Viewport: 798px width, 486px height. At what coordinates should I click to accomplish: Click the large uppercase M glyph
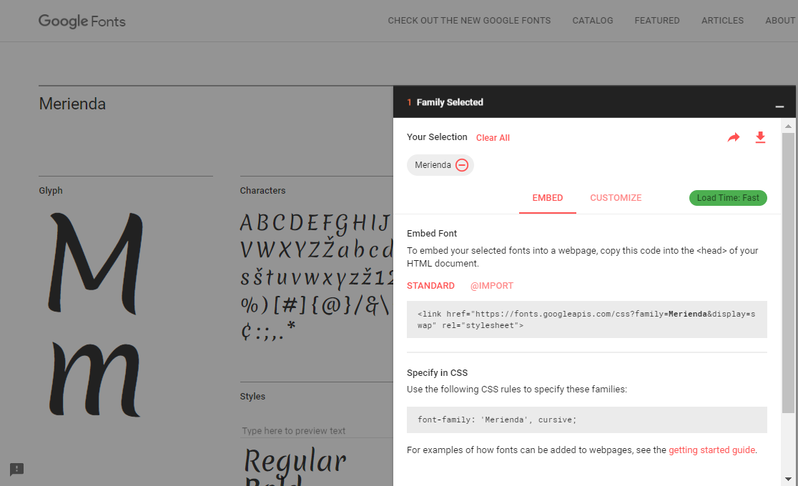(95, 263)
